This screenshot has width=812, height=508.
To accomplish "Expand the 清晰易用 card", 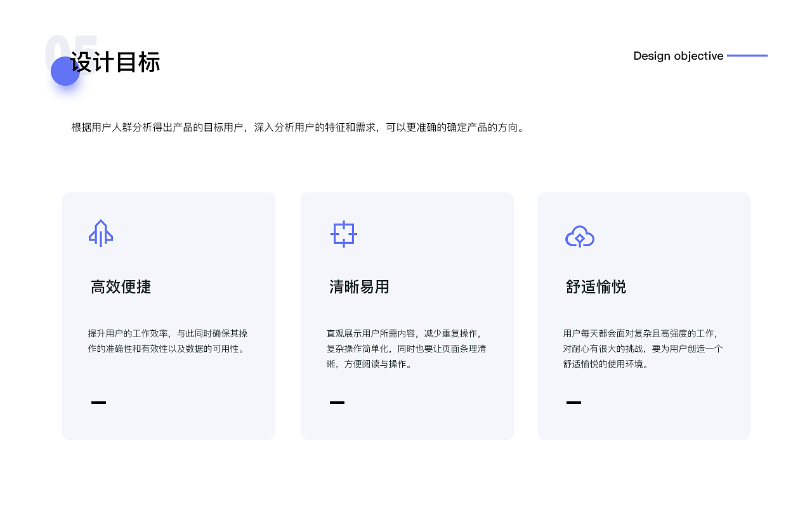I will [407, 316].
